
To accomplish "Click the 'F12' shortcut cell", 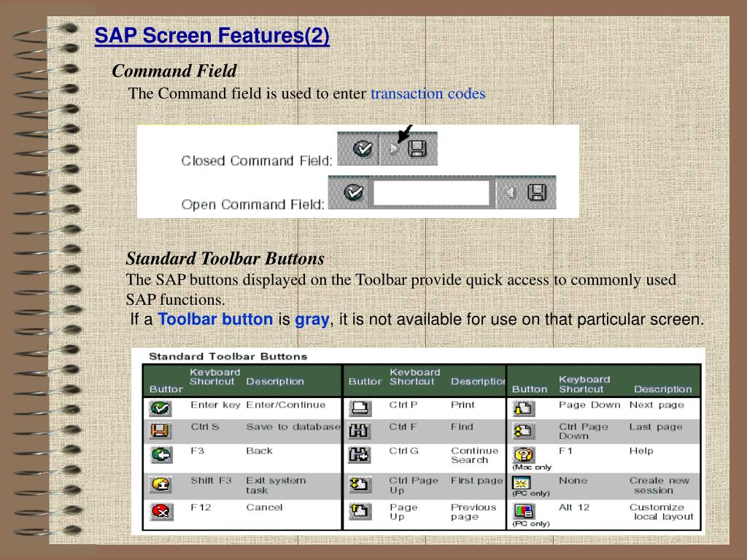I will click(201, 507).
